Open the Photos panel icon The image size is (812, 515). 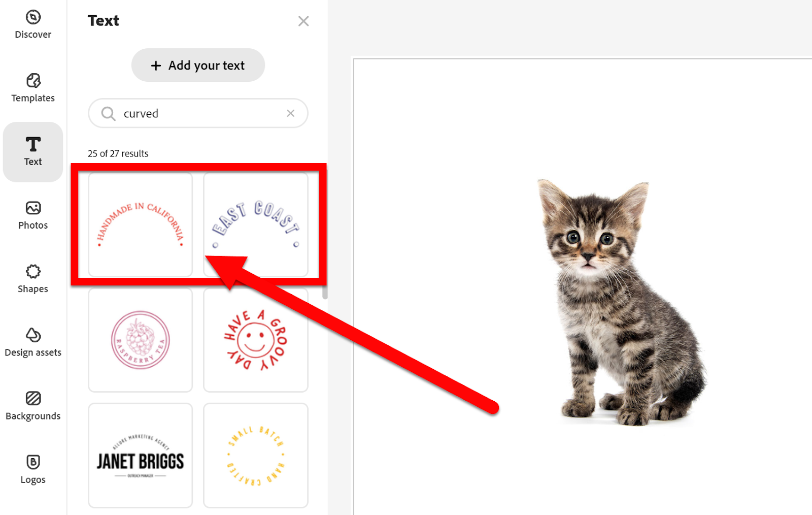pyautogui.click(x=33, y=208)
